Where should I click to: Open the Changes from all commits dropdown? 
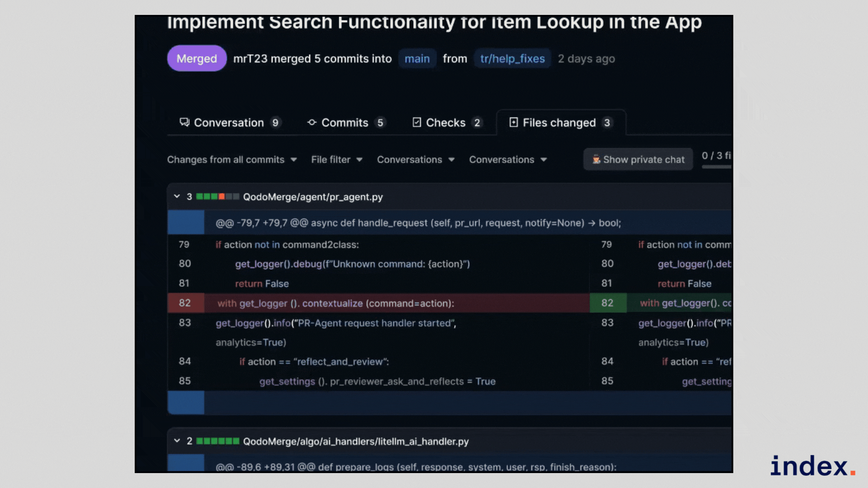click(232, 159)
